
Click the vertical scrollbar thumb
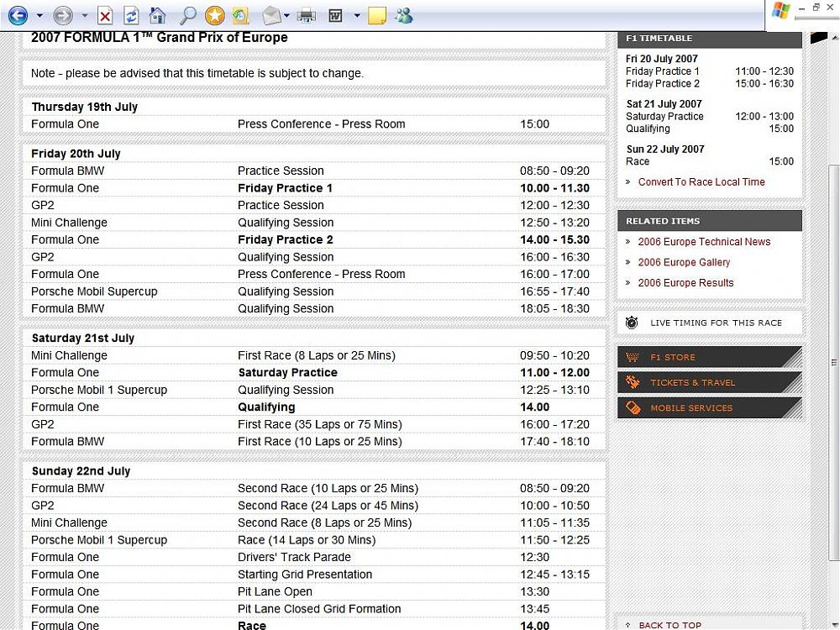pyautogui.click(x=833, y=361)
